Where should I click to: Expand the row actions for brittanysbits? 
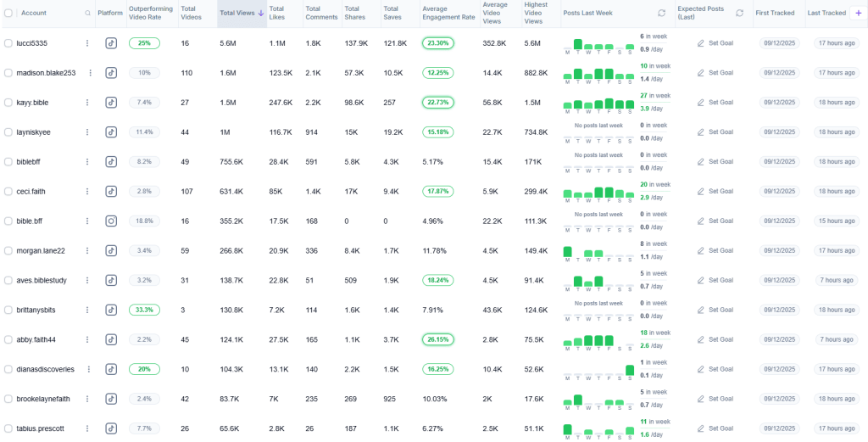coord(86,311)
